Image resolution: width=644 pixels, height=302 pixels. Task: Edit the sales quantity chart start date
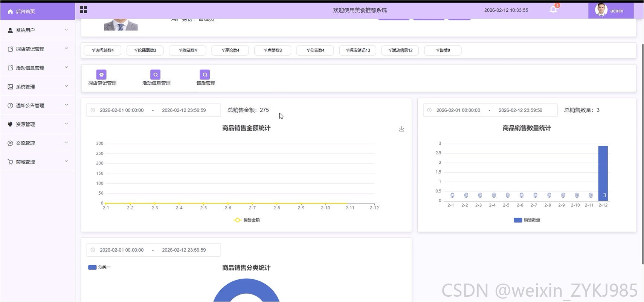(x=458, y=110)
